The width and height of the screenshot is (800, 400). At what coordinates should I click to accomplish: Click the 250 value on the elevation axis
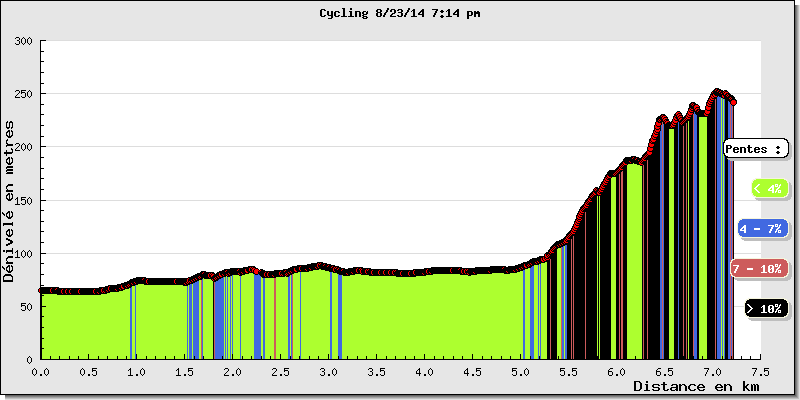(25, 94)
